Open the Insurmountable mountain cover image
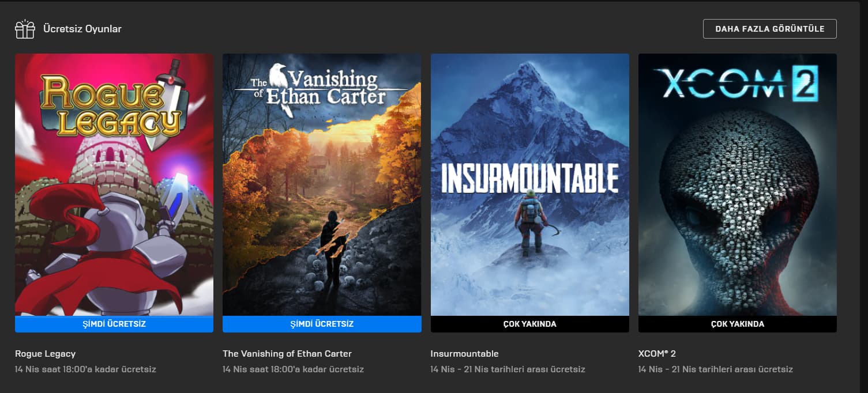 point(530,184)
